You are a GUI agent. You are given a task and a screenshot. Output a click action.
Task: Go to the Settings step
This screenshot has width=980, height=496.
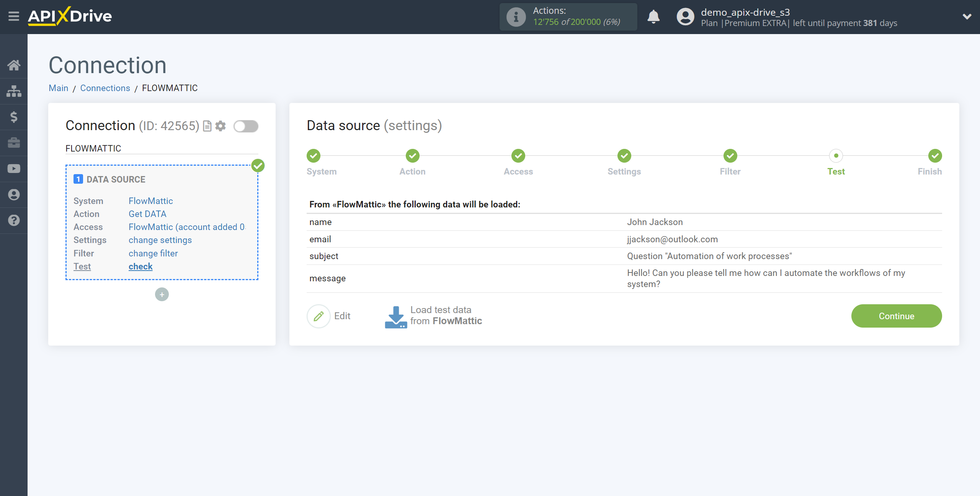[624, 156]
